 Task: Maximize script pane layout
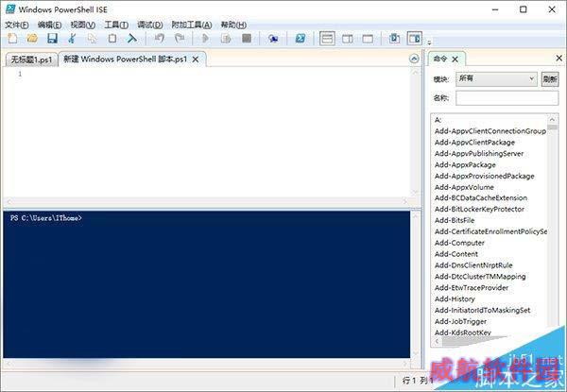point(368,39)
